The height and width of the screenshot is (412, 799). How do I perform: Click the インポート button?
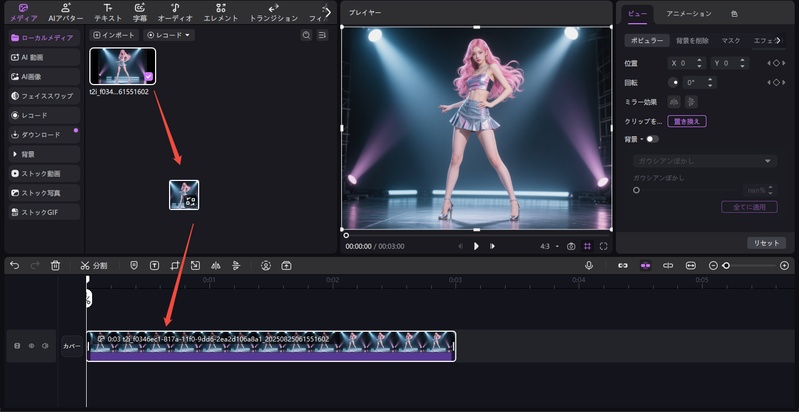tap(114, 35)
